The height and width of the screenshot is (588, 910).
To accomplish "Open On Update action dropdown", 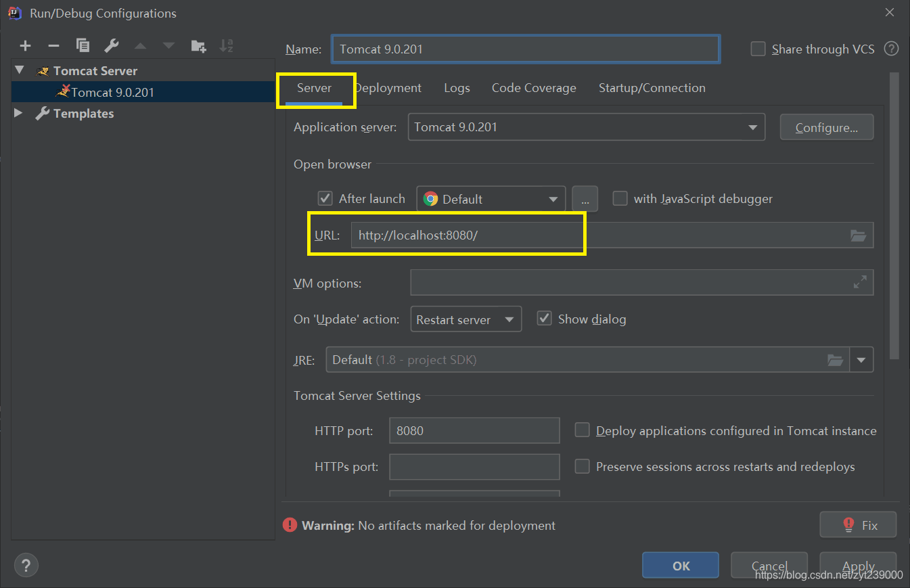I will click(466, 319).
